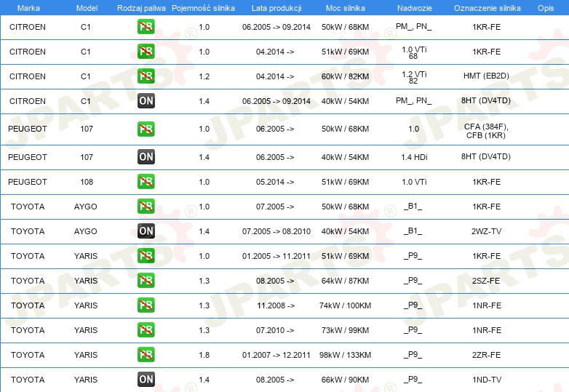Click the Model column header
The width and height of the screenshot is (569, 392).
[87, 8]
